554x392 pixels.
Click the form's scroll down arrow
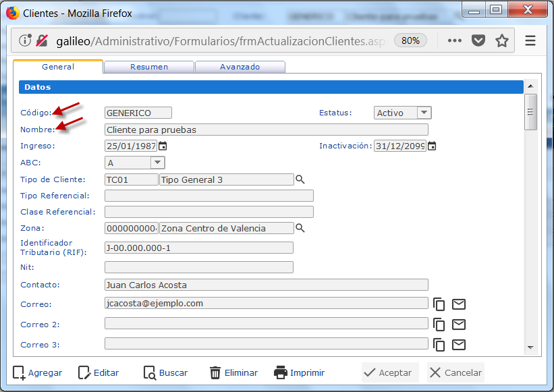pos(530,347)
